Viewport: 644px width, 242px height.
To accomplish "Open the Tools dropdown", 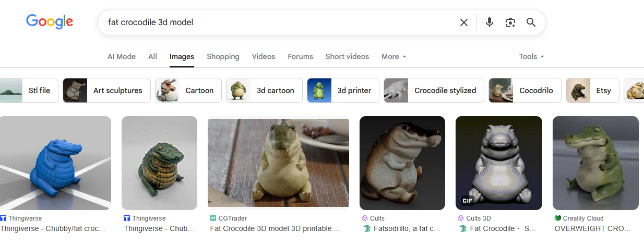I will (x=531, y=56).
